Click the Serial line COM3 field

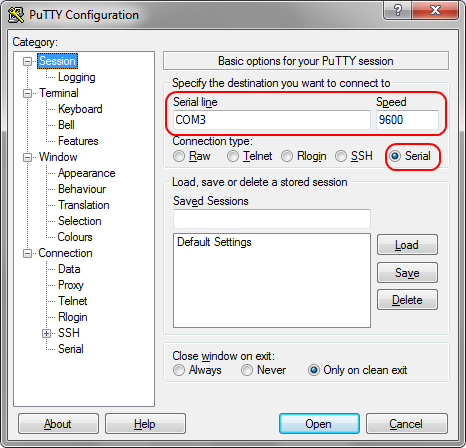272,120
